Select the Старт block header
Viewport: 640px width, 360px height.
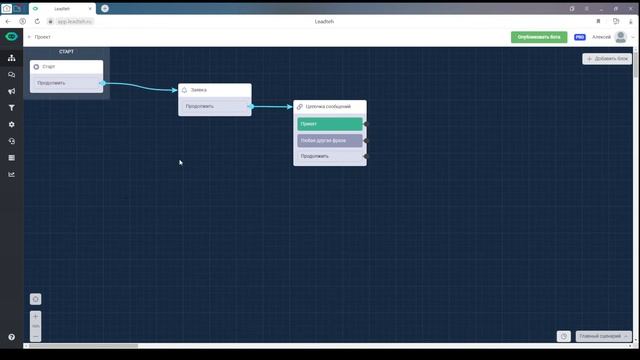point(66,67)
